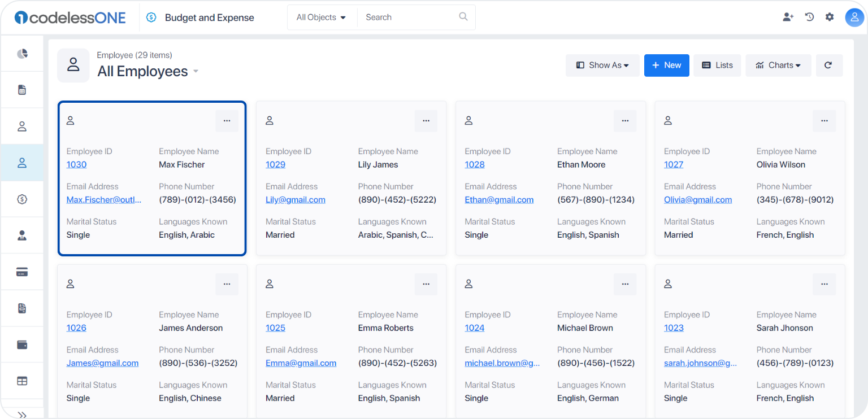Expand the All Employees view dropdown
This screenshot has height=419, width=868.
click(x=196, y=71)
